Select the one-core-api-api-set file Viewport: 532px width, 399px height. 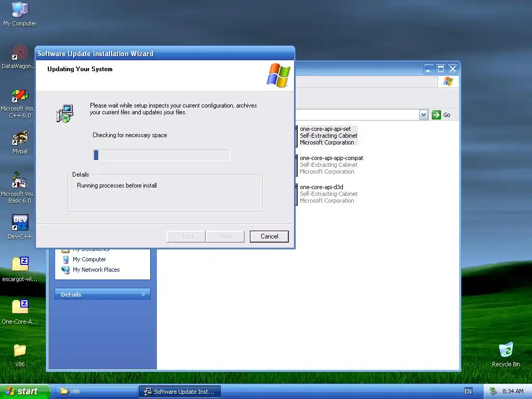(327, 136)
